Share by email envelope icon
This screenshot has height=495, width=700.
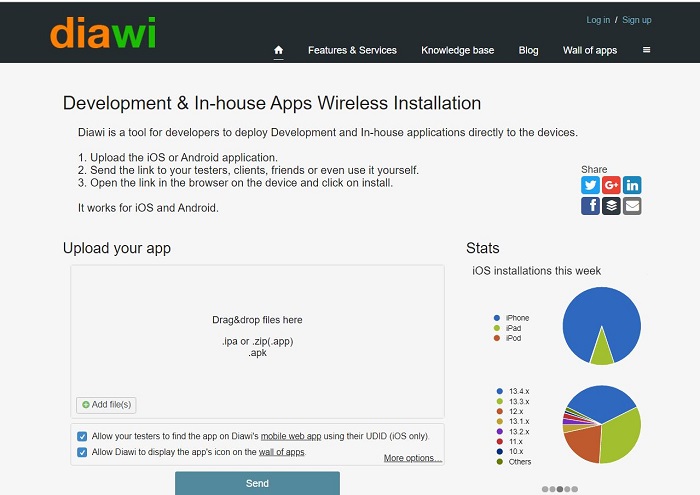(632, 206)
